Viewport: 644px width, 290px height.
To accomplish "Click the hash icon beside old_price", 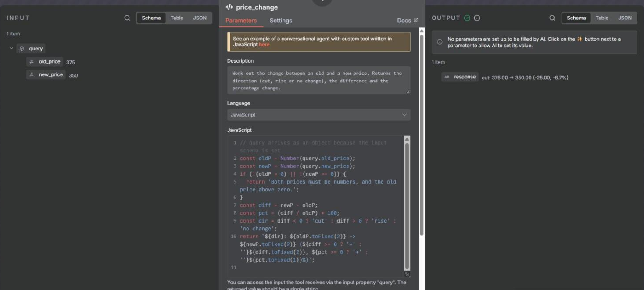I will click(x=32, y=62).
